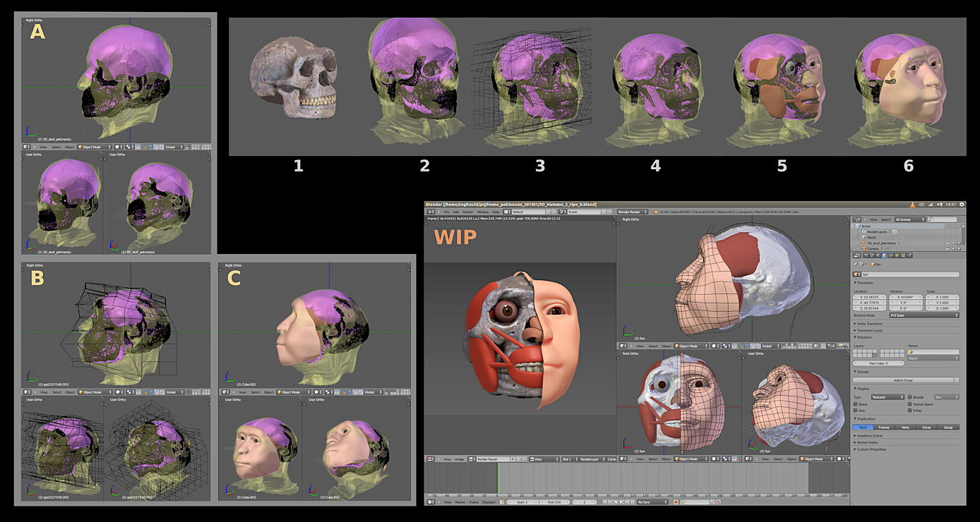Open the Render properties tab camera icon
Image resolution: width=980 pixels, height=522 pixels.
(x=866, y=255)
